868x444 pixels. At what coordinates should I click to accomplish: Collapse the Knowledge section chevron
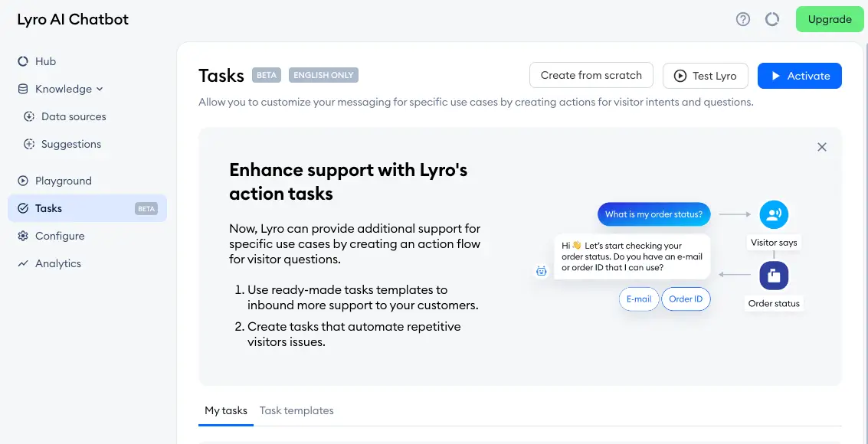coord(100,89)
